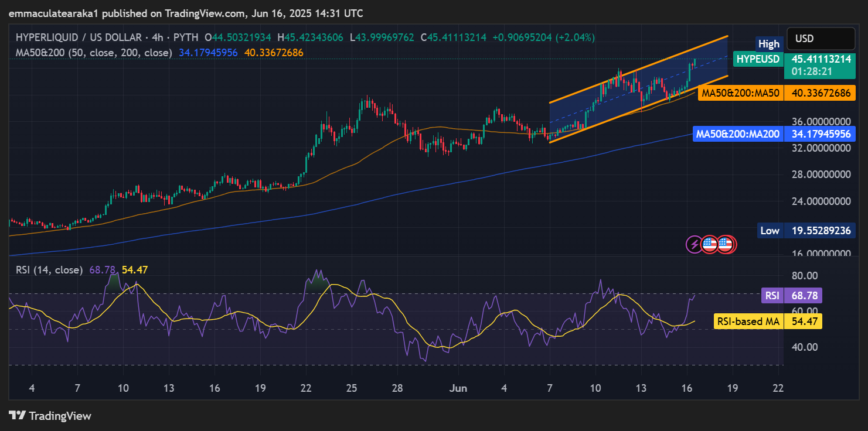This screenshot has height=431, width=868.
Task: Click the 80.00 RSI scale label
Action: coord(804,275)
